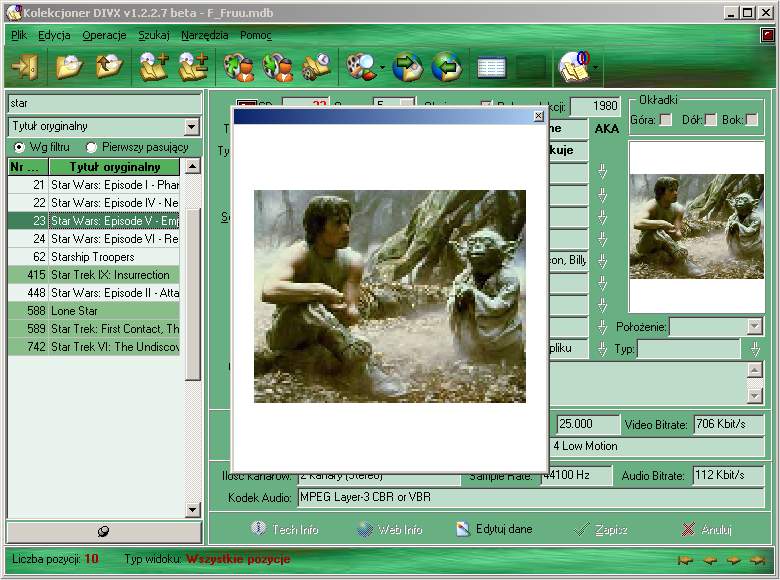
Task: Open the 'Narzędzia' menu
Action: point(204,35)
